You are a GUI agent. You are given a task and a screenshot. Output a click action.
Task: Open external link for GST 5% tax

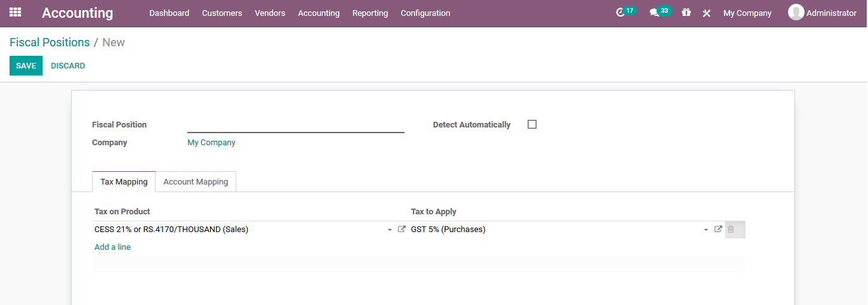(x=718, y=230)
